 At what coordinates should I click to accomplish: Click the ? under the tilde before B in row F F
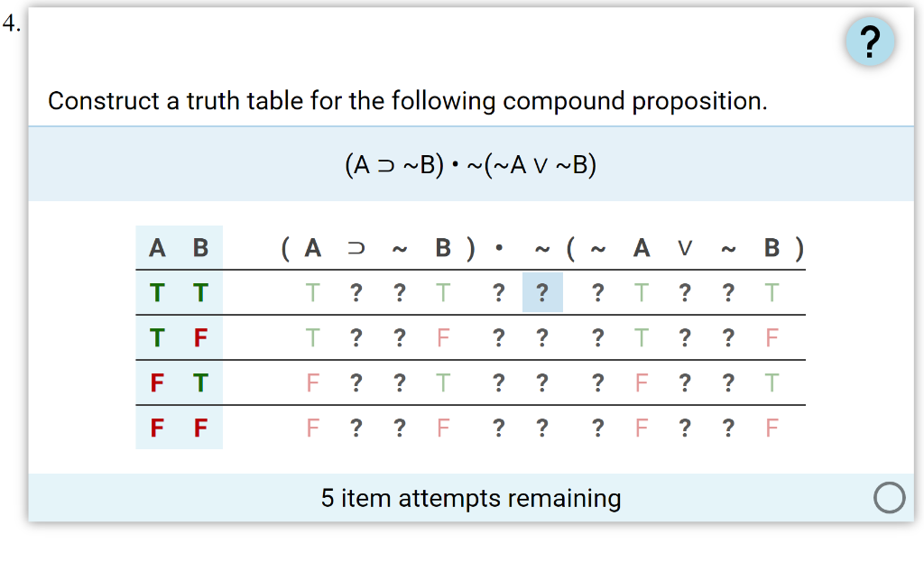(x=727, y=428)
